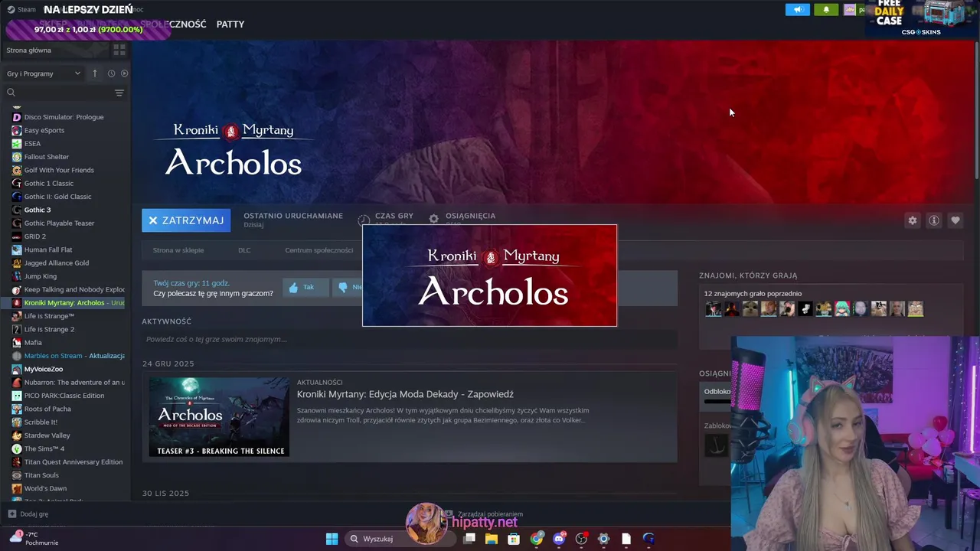Select Gothic 3 in library list

pos(38,210)
